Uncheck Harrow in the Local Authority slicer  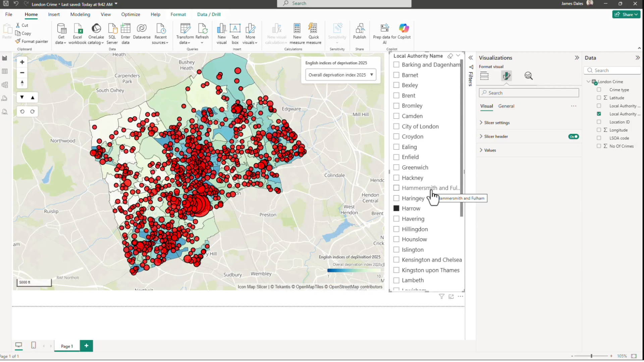396,208
